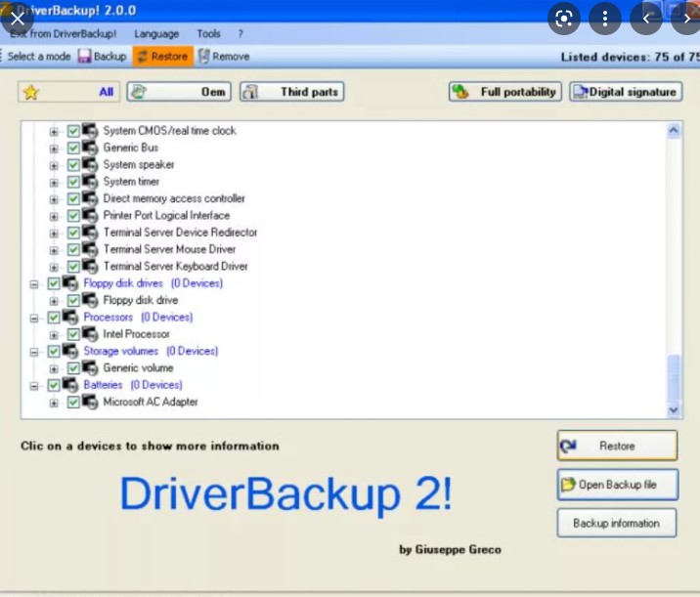700x597 pixels.
Task: Expand the System timer node
Action: pos(54,183)
